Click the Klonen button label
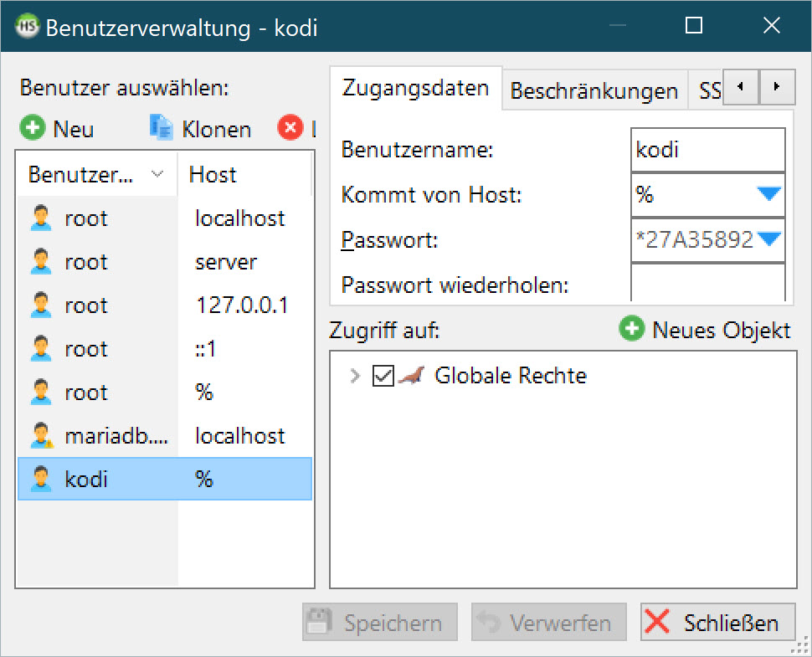 click(217, 130)
